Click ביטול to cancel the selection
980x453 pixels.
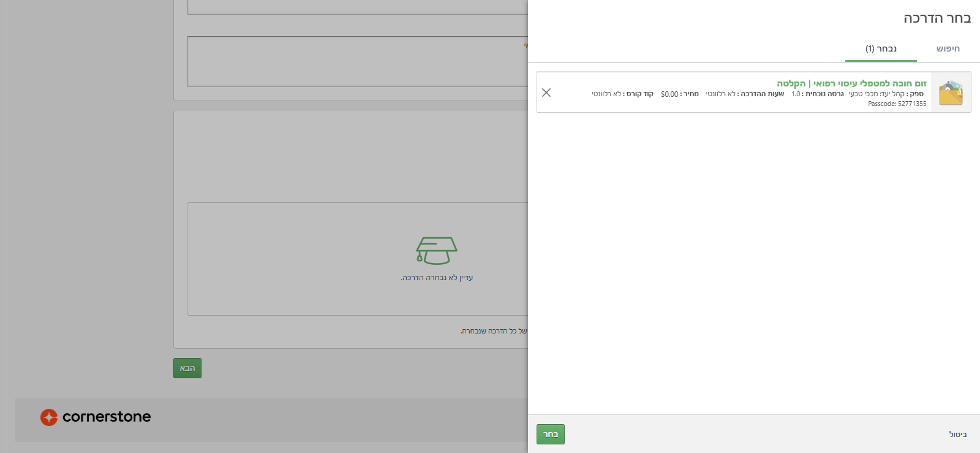click(x=957, y=435)
